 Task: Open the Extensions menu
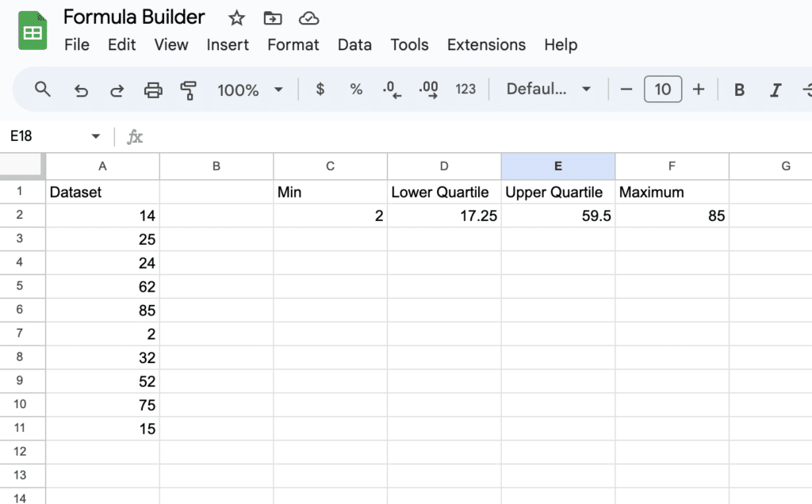(x=486, y=44)
